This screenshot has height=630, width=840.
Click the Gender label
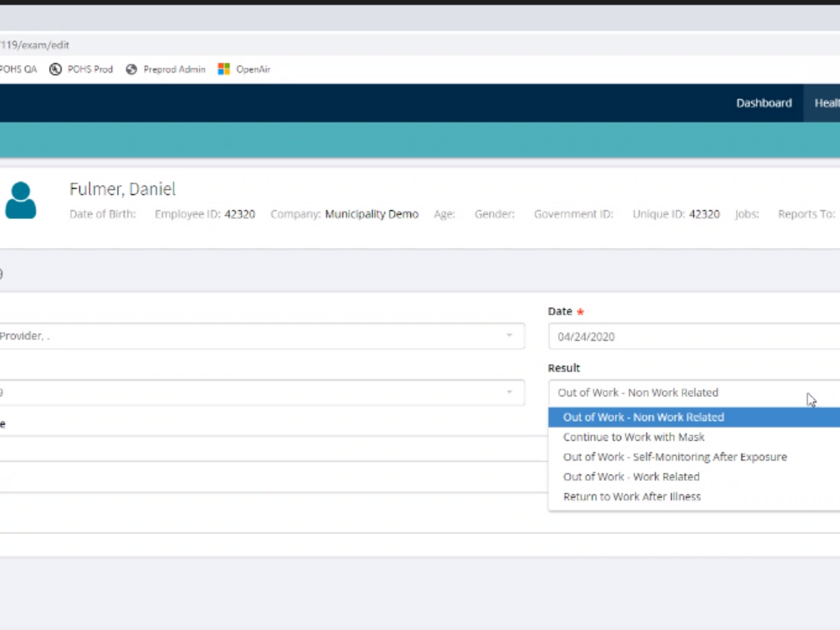point(494,214)
